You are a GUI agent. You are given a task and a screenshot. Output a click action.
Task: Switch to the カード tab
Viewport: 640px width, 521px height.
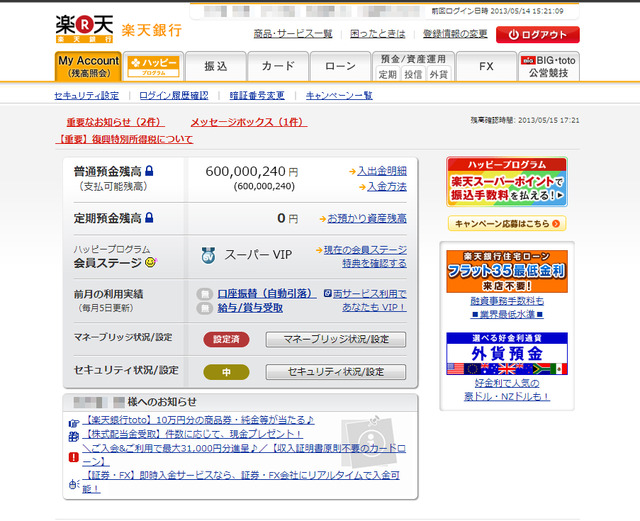click(278, 67)
